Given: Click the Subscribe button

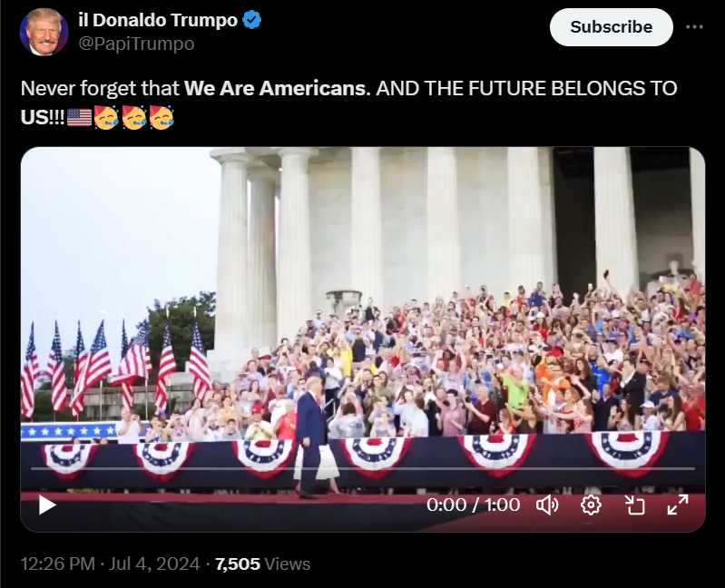Looking at the screenshot, I should 612,27.
